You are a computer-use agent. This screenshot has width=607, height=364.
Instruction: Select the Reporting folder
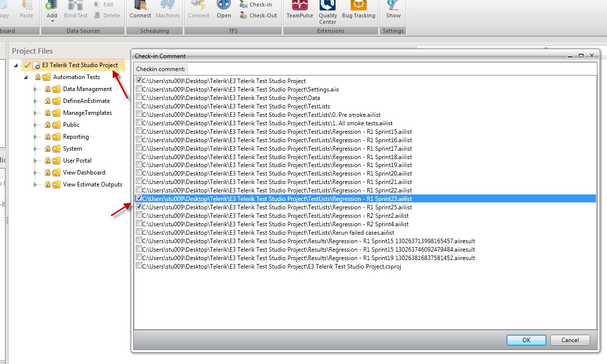pyautogui.click(x=76, y=137)
